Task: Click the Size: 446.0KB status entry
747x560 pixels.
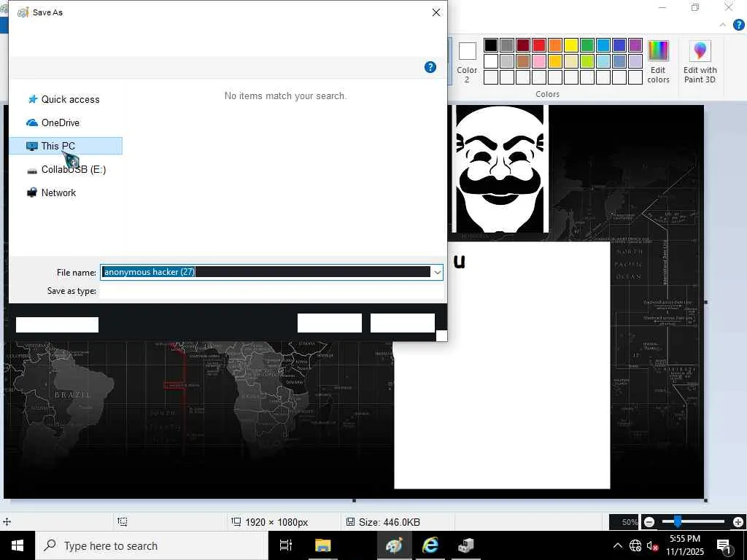Action: coord(384,522)
